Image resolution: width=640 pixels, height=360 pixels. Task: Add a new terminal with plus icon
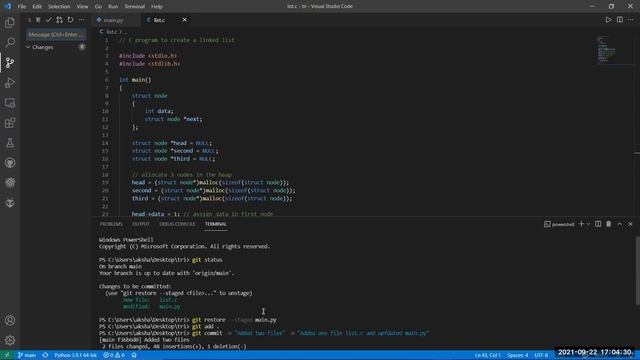tap(581, 224)
